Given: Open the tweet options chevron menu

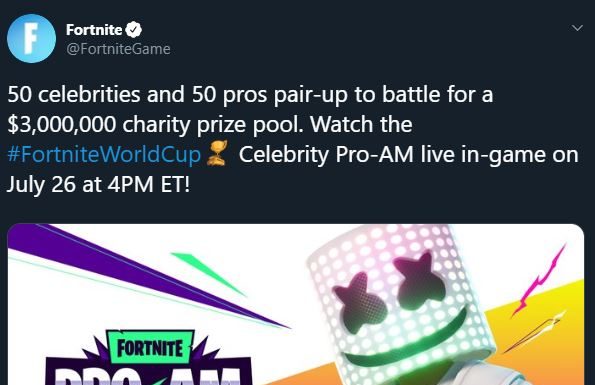Looking at the screenshot, I should click(x=577, y=28).
